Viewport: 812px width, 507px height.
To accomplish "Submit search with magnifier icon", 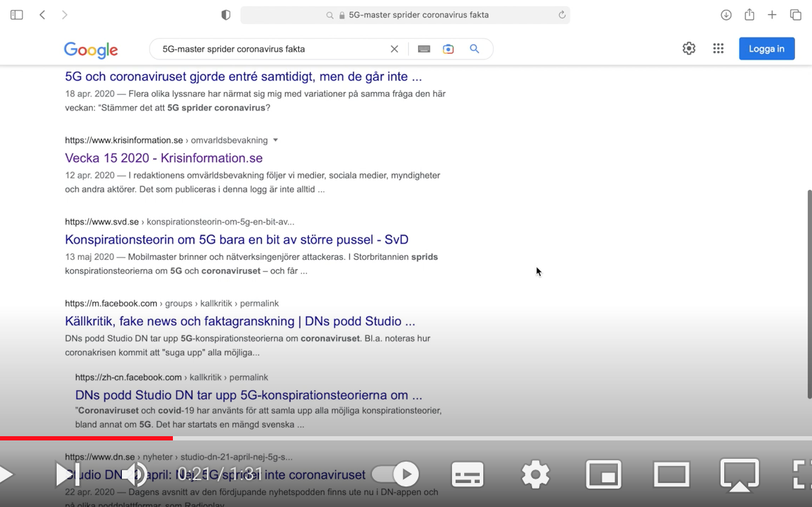I will coord(474,49).
